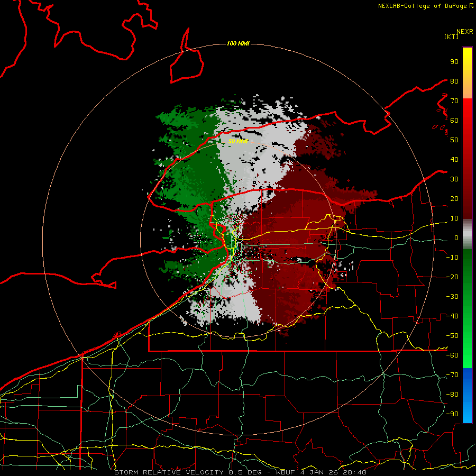Click the 70 value on the velocity scale
The width and height of the screenshot is (476, 476).
454,101
